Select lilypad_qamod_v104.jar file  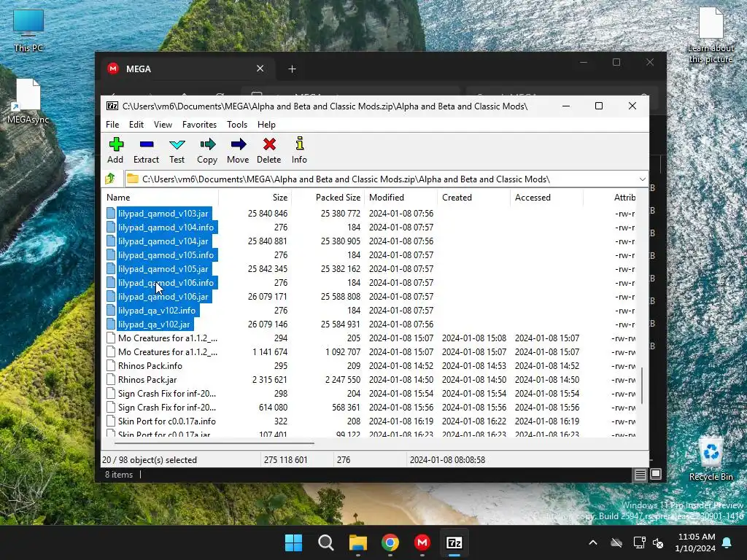[x=163, y=241]
